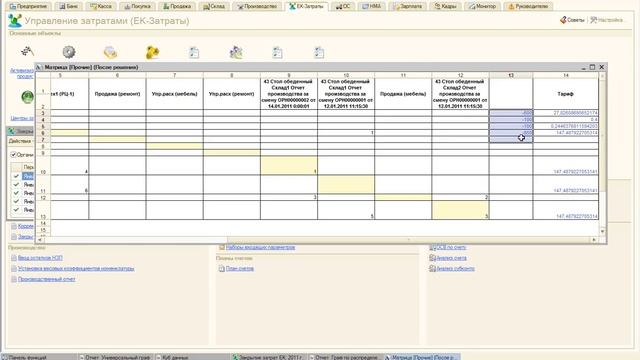Image resolution: width=640 pixels, height=360 pixels.
Task: Click the Упр.расх (мебель) header cell
Action: click(x=174, y=93)
